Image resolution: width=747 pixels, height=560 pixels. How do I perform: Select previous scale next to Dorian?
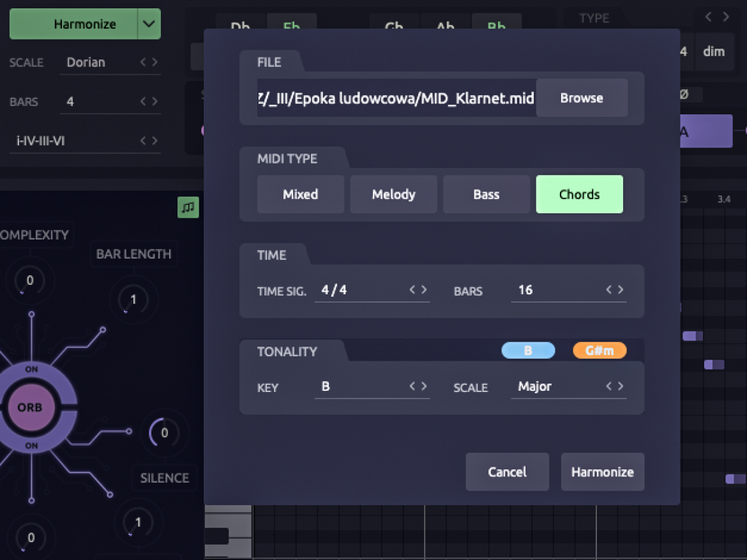pyautogui.click(x=143, y=62)
